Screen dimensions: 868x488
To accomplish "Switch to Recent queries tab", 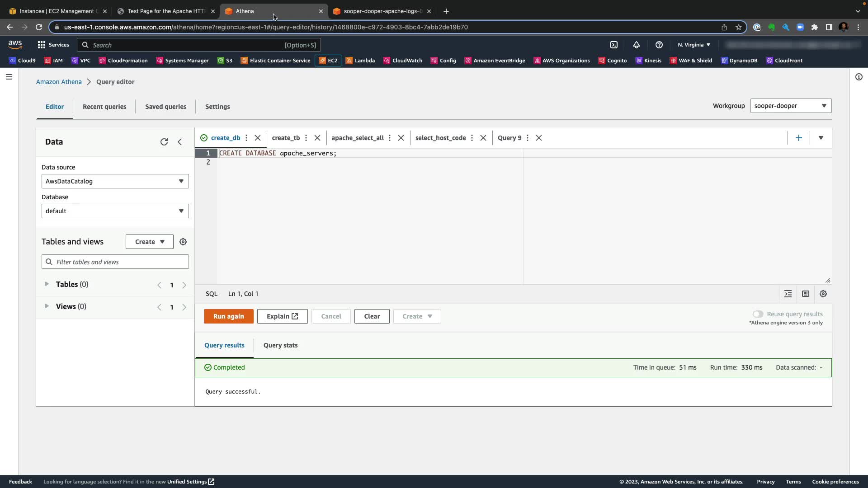I will click(x=104, y=107).
